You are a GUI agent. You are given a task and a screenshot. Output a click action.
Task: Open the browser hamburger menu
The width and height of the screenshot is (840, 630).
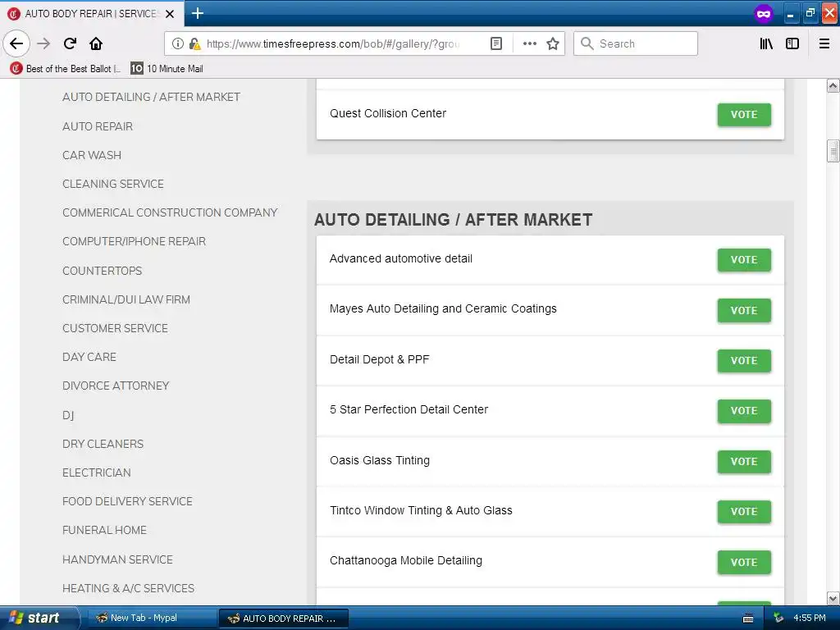click(824, 43)
